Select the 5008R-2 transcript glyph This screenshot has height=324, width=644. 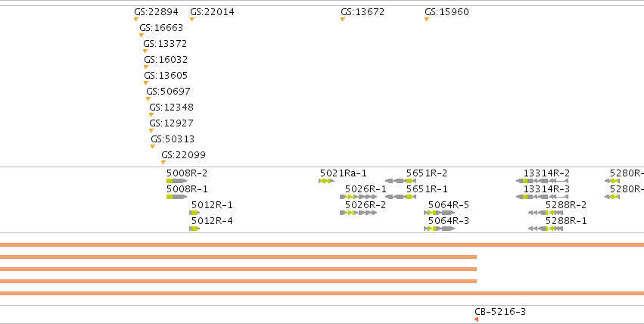176,181
